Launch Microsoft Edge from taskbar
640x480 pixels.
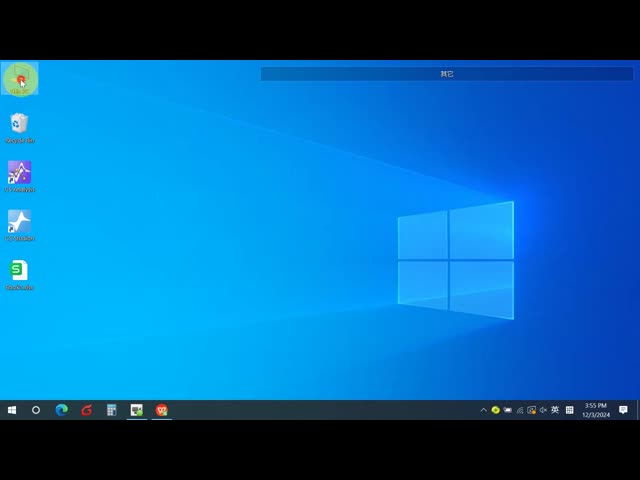61,410
